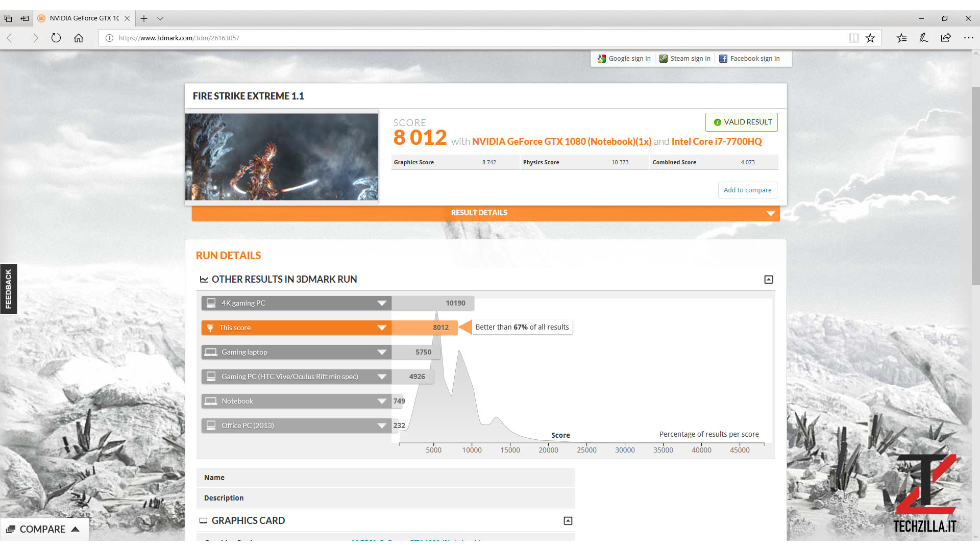The height and width of the screenshot is (551, 980).
Task: Click the Office PC monitor icon
Action: click(x=211, y=425)
